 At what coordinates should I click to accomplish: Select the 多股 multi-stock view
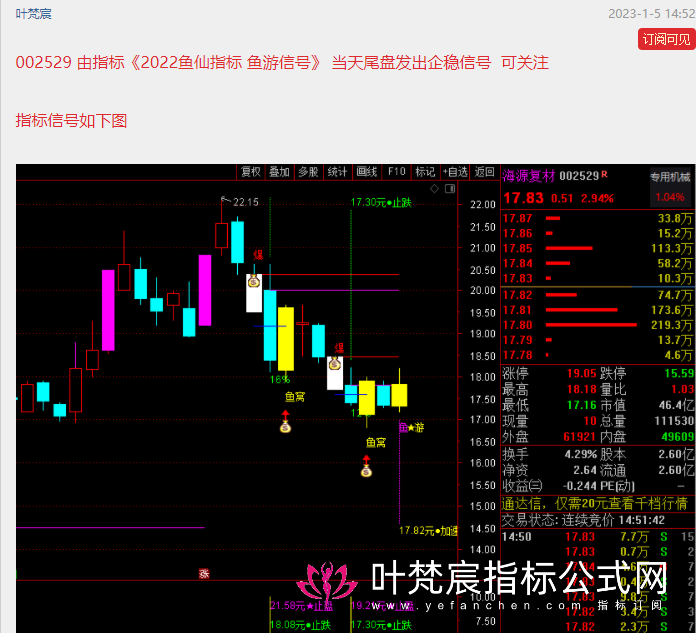(308, 172)
